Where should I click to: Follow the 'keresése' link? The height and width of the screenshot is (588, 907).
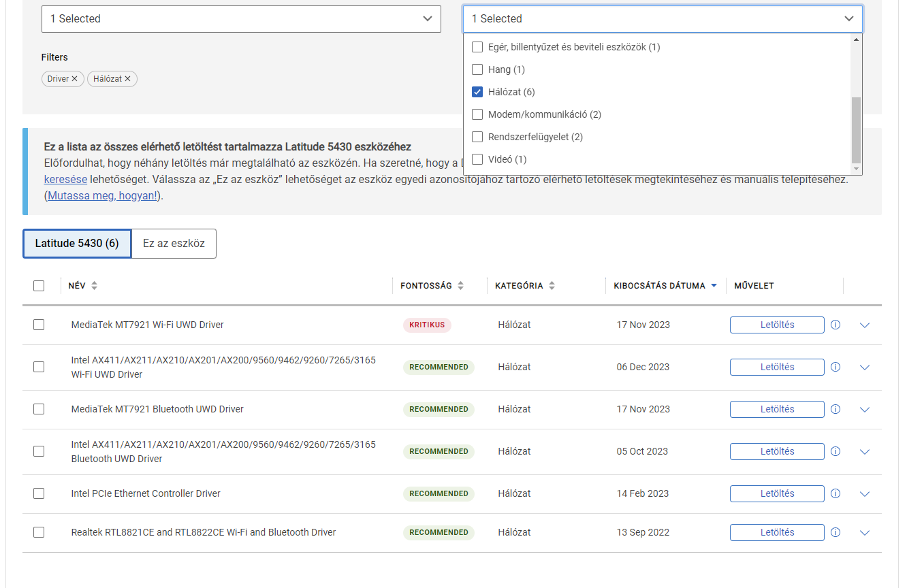65,180
